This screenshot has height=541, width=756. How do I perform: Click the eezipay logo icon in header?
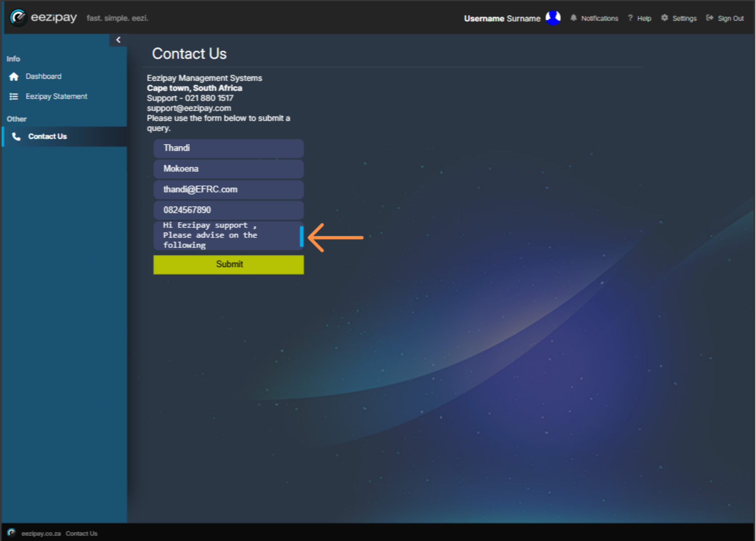point(19,18)
